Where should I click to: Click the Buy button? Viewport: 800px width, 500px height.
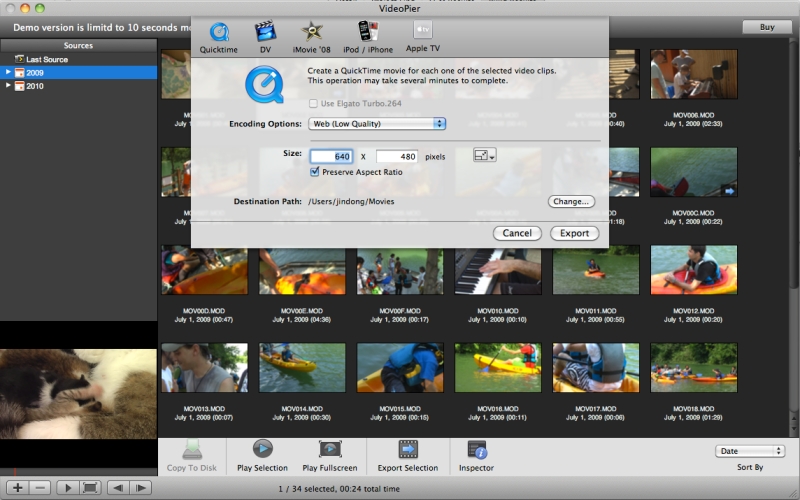coord(767,27)
